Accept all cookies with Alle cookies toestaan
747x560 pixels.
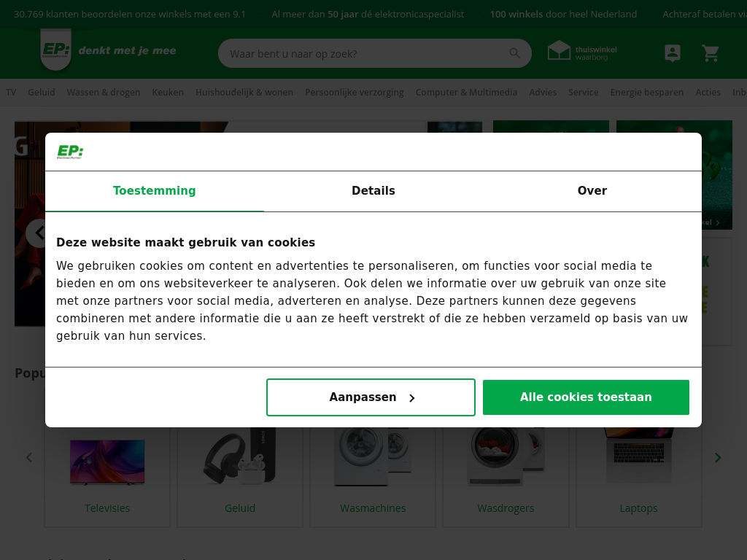pyautogui.click(x=586, y=397)
